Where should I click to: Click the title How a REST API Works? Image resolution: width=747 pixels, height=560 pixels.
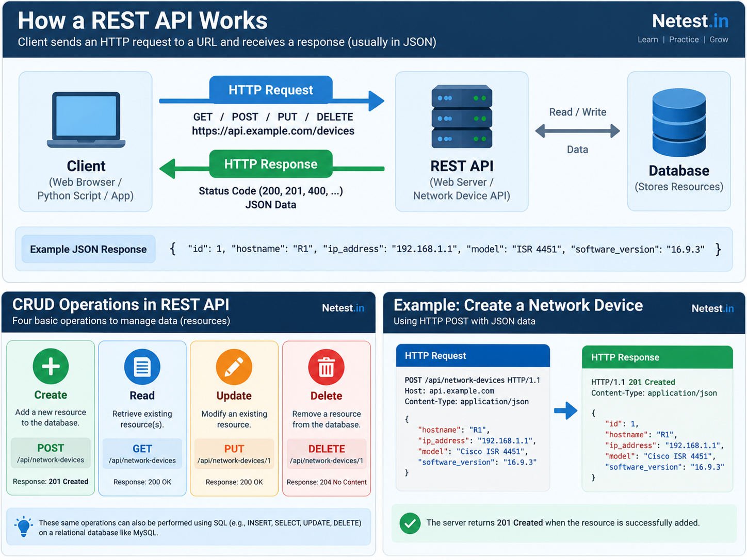point(142,21)
